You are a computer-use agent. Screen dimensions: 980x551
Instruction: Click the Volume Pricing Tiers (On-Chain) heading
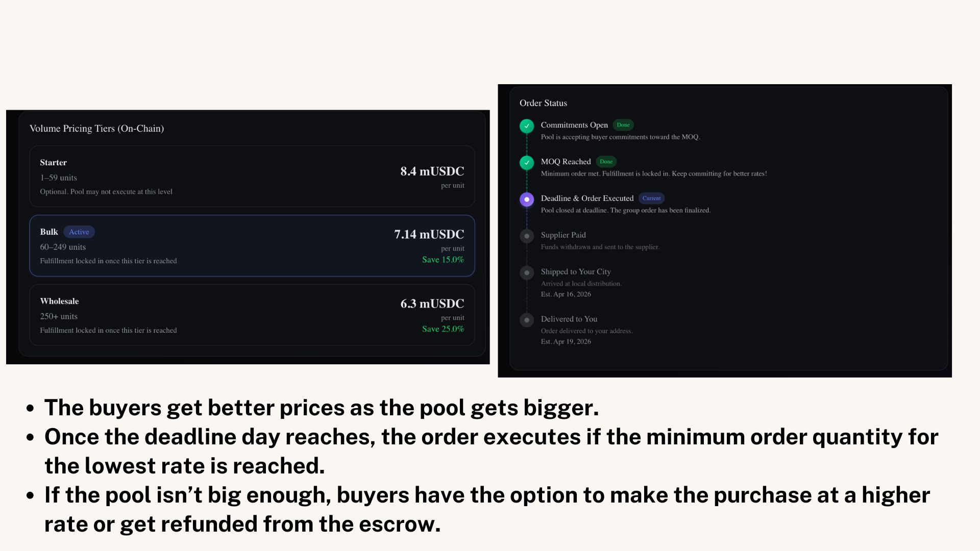(x=96, y=129)
